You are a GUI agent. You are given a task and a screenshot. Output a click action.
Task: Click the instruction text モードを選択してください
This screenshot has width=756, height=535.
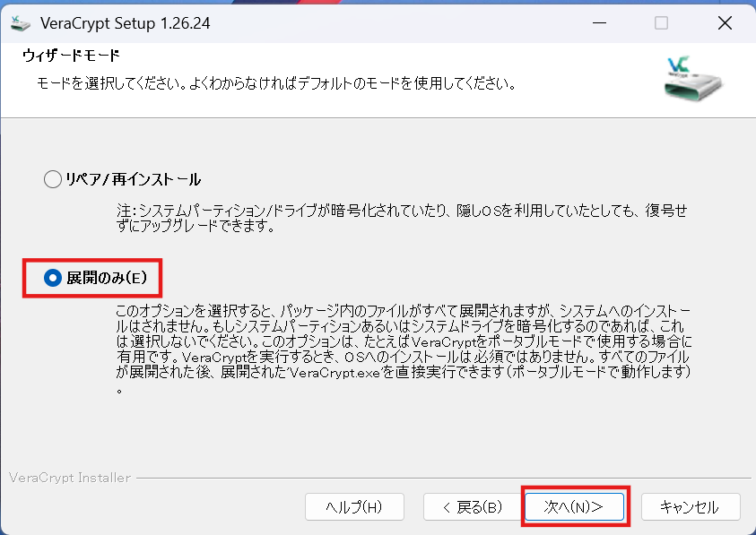click(276, 83)
